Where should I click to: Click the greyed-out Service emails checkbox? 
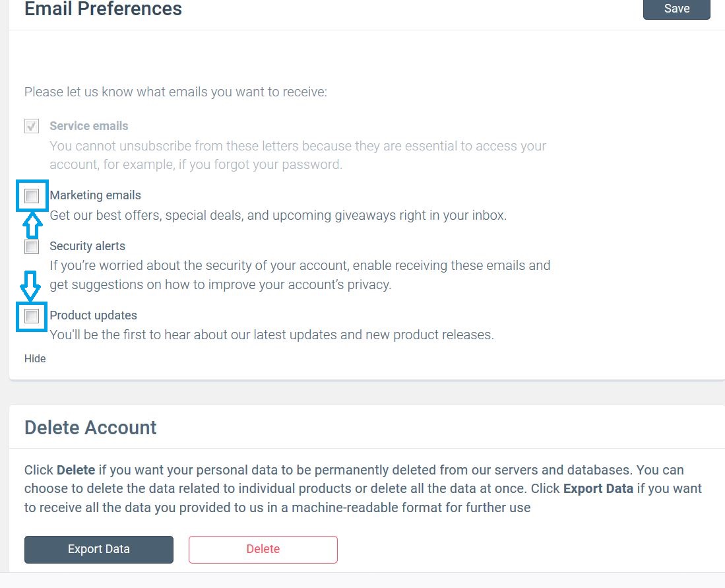32,126
